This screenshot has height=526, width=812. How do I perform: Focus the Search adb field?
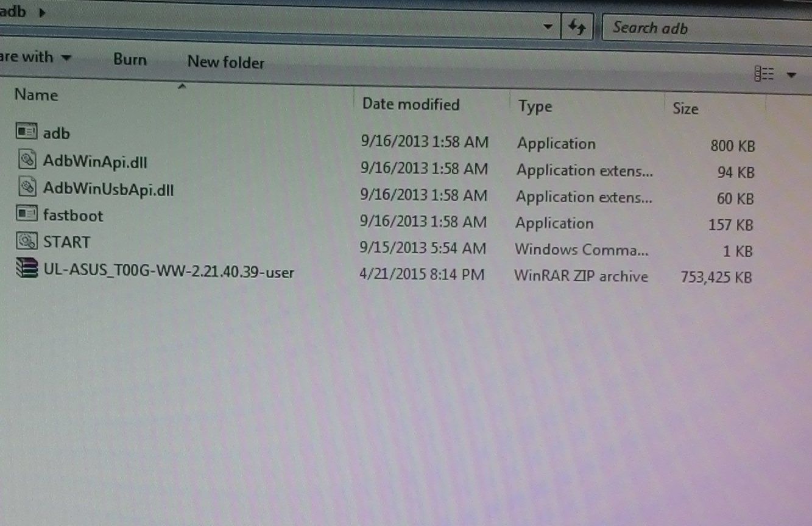coord(707,29)
